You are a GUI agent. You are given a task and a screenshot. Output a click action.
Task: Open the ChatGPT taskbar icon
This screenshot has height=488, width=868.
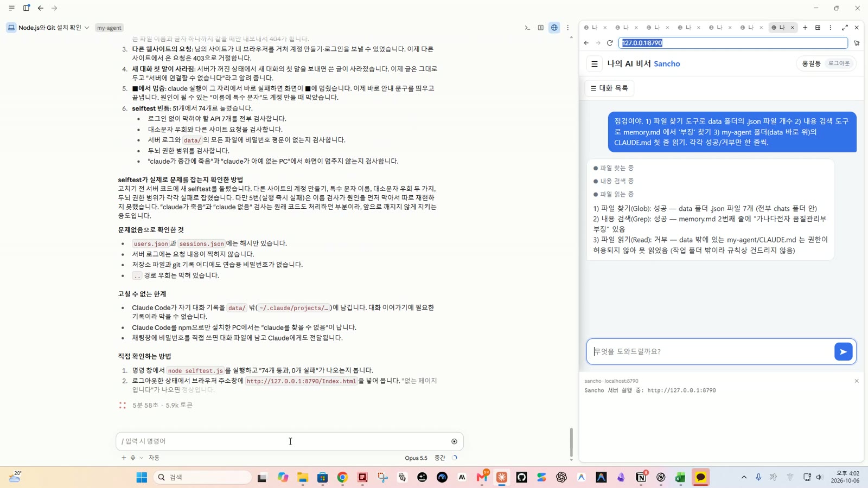[x=561, y=477]
